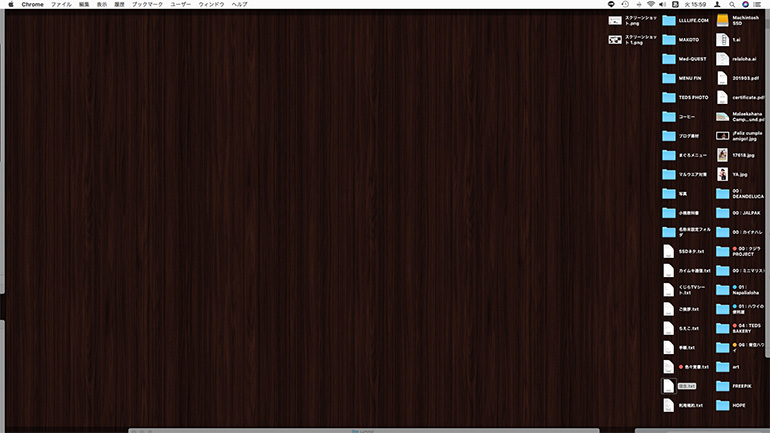770x433 pixels.
Task: Click the Time Machine icon
Action: tap(625, 4)
